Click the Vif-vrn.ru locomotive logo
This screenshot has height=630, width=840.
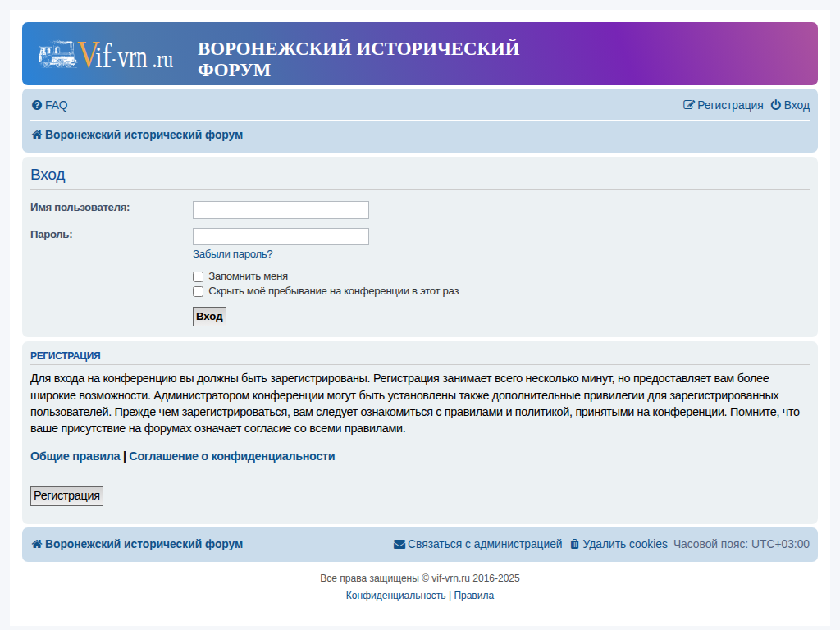[x=105, y=55]
